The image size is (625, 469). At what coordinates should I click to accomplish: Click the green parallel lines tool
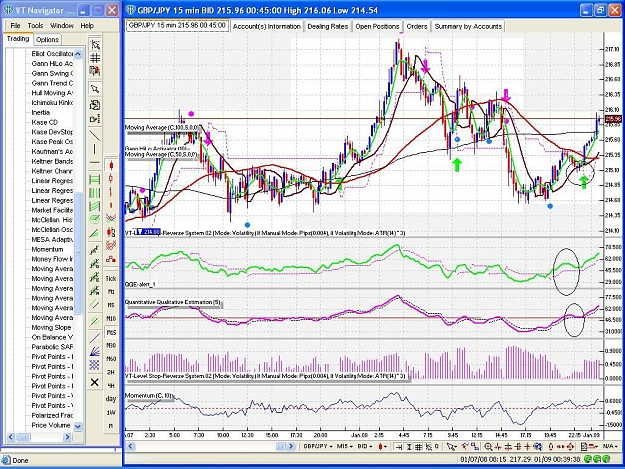click(95, 320)
